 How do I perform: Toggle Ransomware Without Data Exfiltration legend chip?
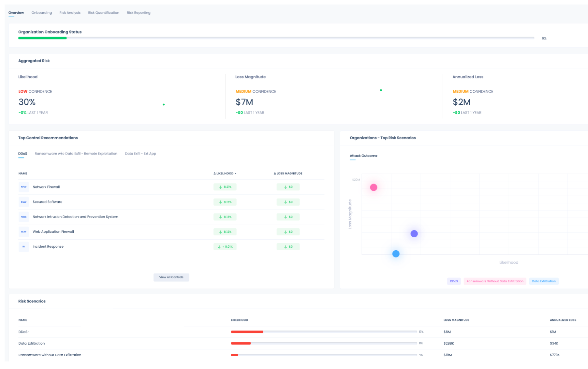[x=495, y=281]
